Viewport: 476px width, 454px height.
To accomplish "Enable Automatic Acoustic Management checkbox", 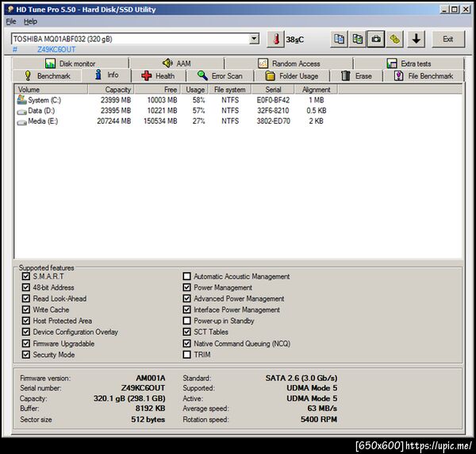I will pyautogui.click(x=186, y=276).
